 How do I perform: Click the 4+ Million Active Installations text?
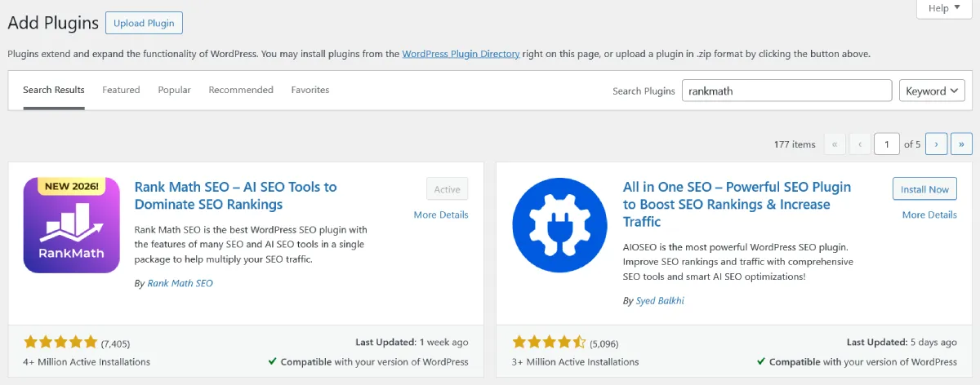point(87,361)
